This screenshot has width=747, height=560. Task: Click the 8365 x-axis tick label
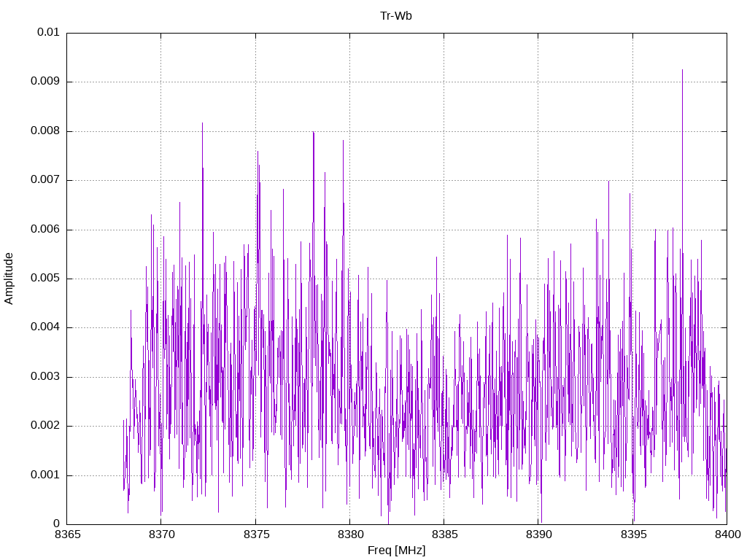point(68,534)
